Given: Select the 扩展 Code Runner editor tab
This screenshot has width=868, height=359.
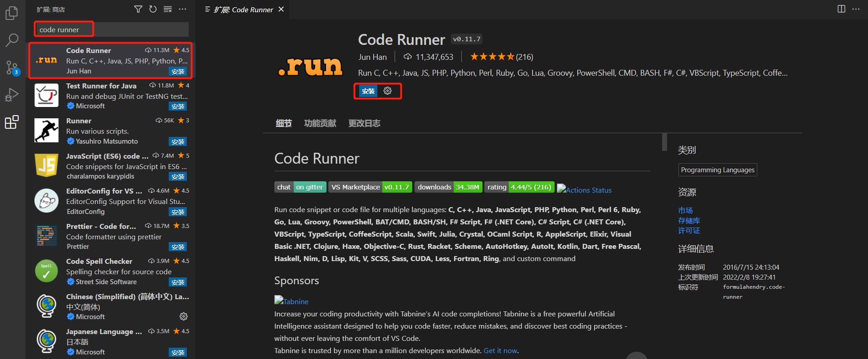Looking at the screenshot, I should [x=244, y=10].
